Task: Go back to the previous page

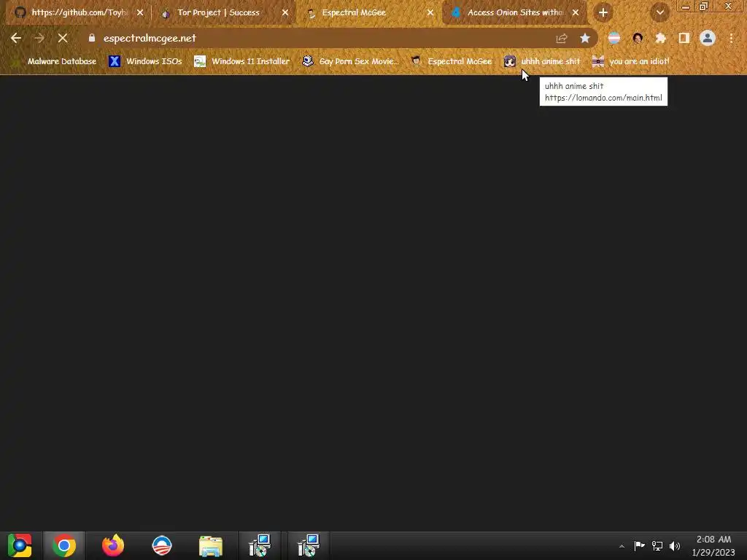Action: click(16, 38)
